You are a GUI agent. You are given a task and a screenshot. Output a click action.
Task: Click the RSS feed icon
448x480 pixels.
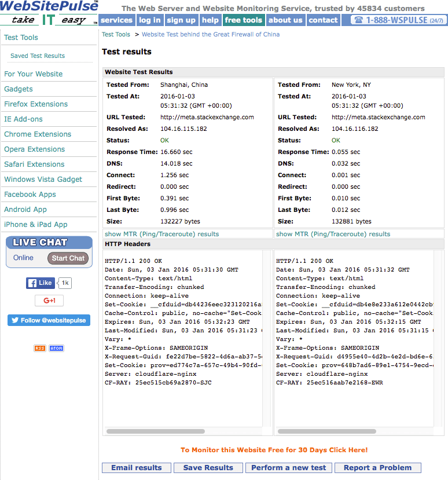coord(40,348)
